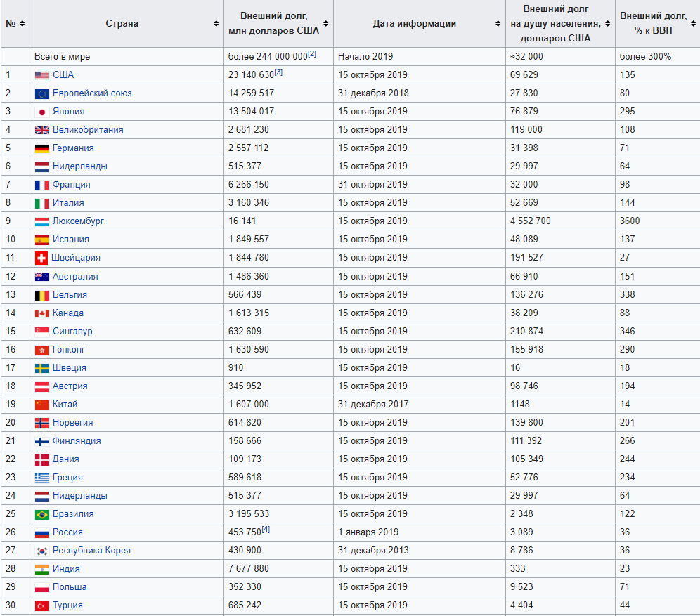
Task: Click the USA flag icon
Action: [x=41, y=75]
